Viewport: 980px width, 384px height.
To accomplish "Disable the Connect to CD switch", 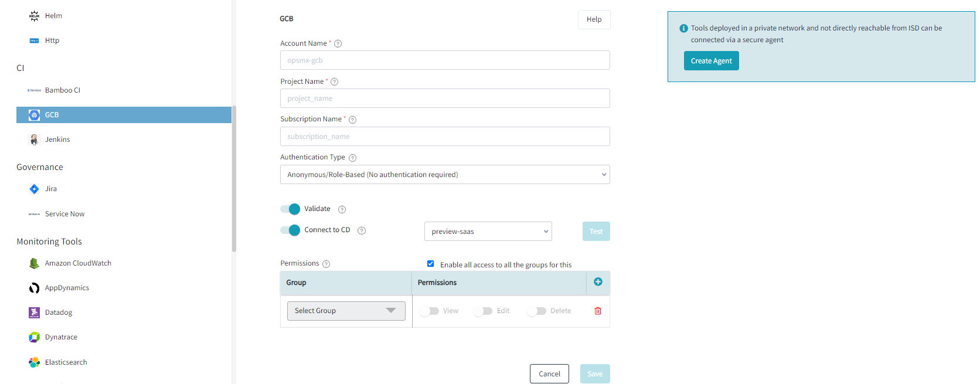I will (x=290, y=230).
